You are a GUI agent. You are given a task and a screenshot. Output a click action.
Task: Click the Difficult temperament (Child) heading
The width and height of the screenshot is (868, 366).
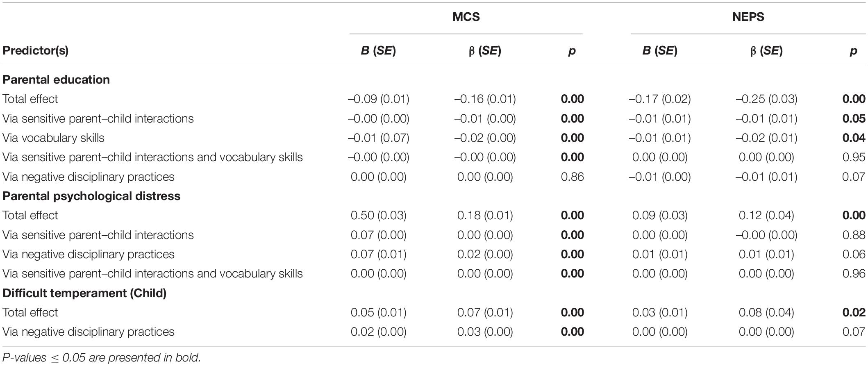[84, 293]
